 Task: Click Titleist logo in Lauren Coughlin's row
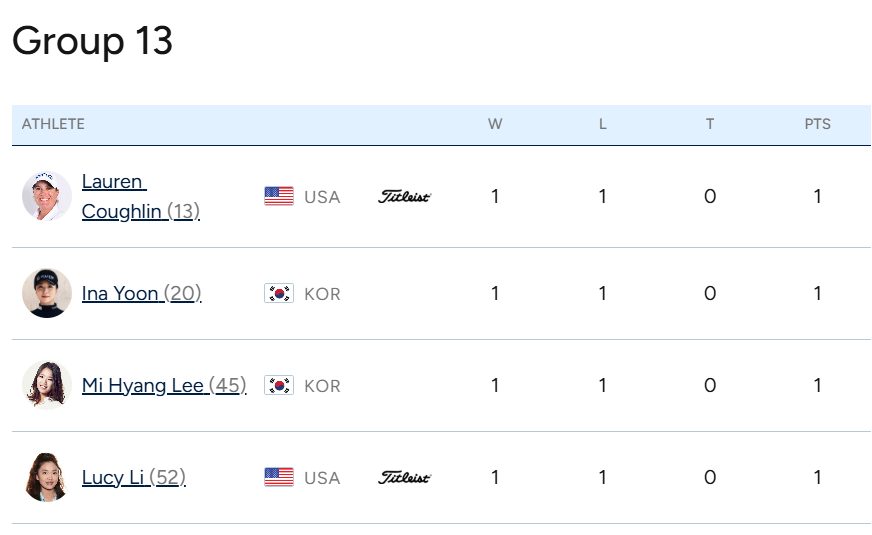404,196
